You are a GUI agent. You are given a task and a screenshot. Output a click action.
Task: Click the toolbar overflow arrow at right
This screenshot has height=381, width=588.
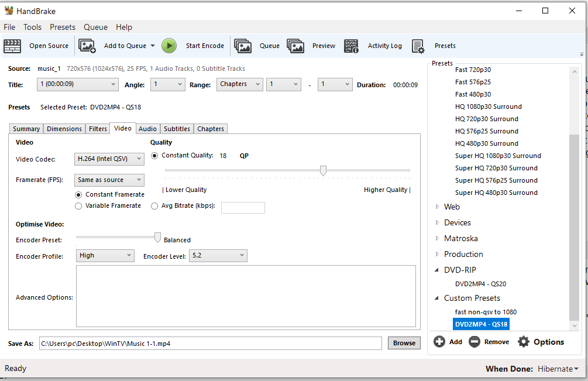click(582, 54)
